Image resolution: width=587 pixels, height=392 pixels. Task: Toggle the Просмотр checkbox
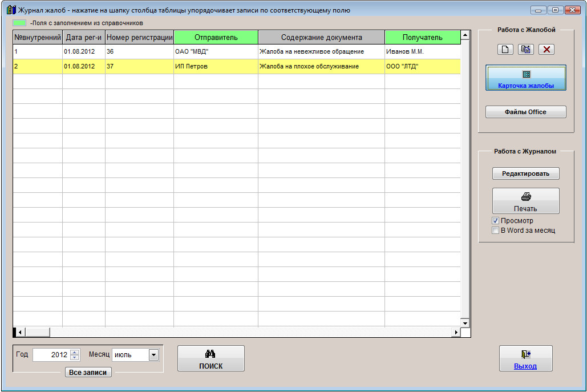(495, 220)
